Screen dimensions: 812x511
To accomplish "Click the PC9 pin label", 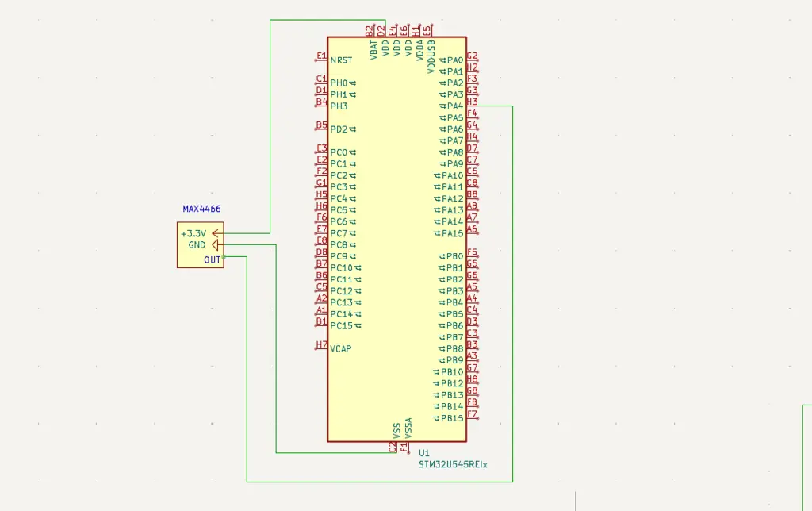I will (x=339, y=256).
